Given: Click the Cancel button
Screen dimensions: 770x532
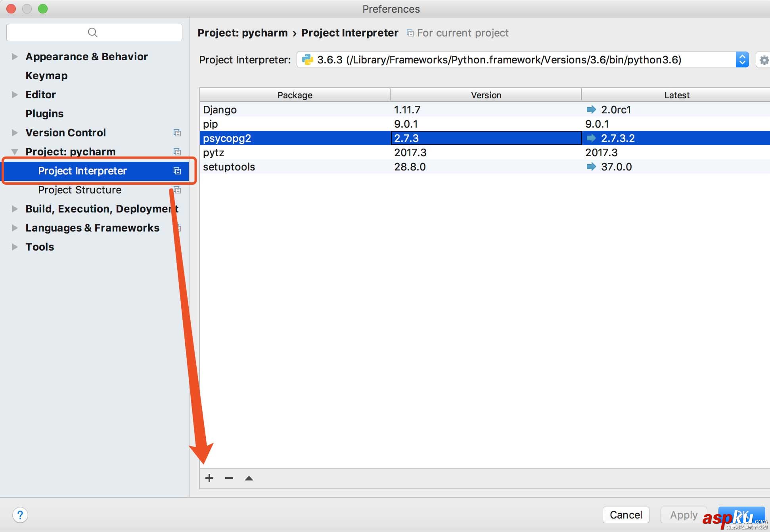Looking at the screenshot, I should point(626,515).
